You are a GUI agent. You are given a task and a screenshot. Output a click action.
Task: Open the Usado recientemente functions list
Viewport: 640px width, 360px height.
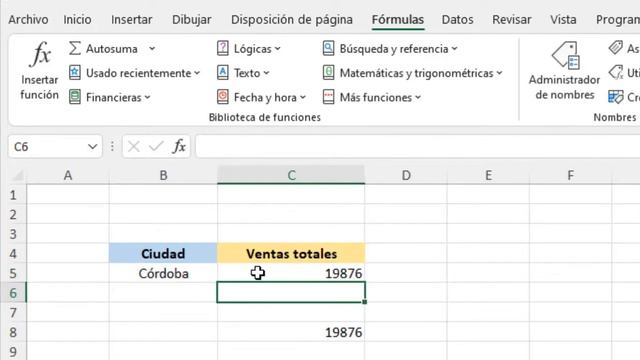click(x=134, y=73)
